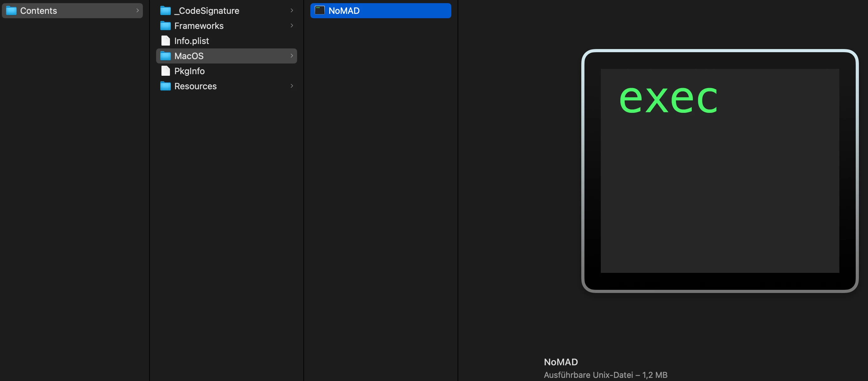Select the Contents folder icon
This screenshot has width=868, height=381.
pos(11,11)
